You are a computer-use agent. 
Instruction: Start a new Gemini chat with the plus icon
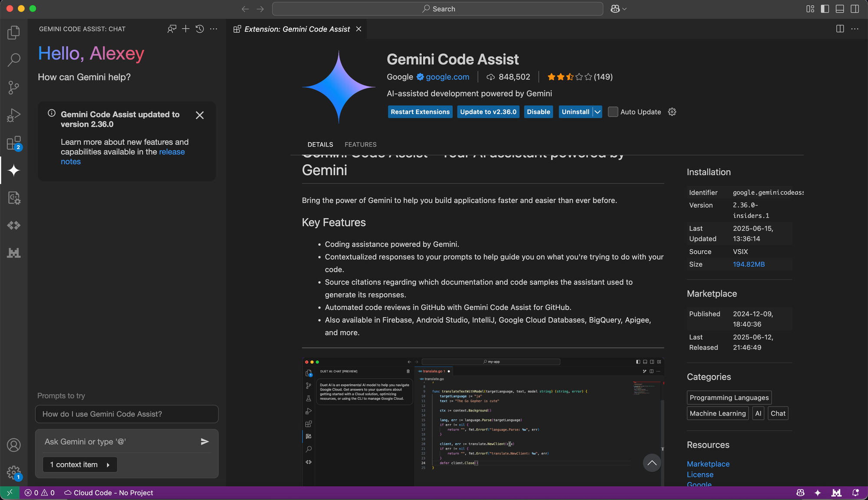(x=185, y=29)
